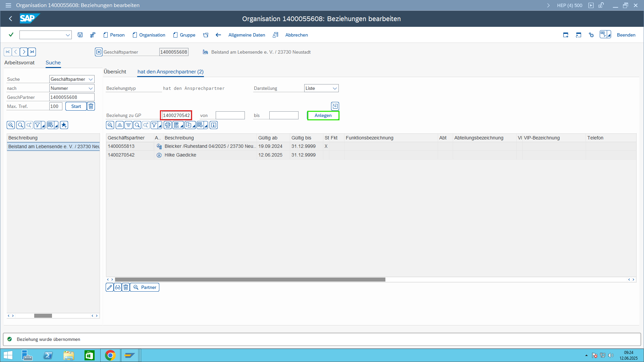Click the left arrow before Allgemeine Daten
The width and height of the screenshot is (644, 362).
pyautogui.click(x=218, y=35)
